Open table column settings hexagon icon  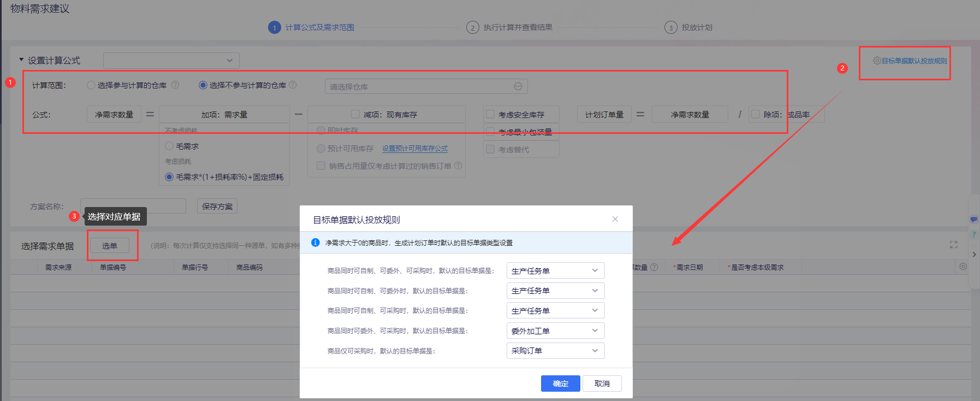[963, 267]
